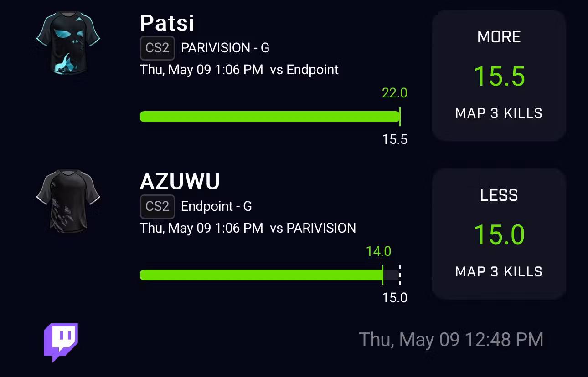Click the CS2 badge under Patsi
Screen dimensions: 588x377
(x=157, y=48)
